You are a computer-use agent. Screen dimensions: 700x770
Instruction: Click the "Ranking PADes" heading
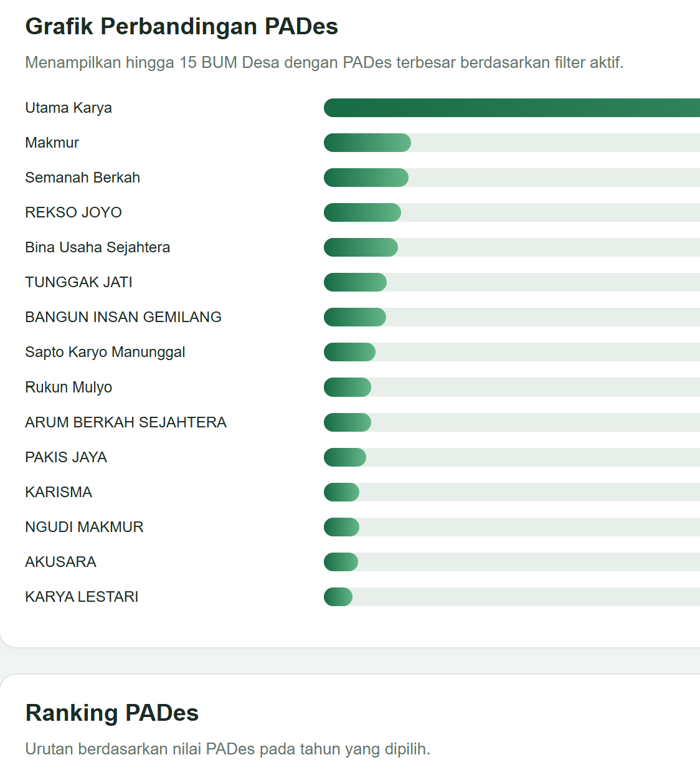[x=112, y=713]
